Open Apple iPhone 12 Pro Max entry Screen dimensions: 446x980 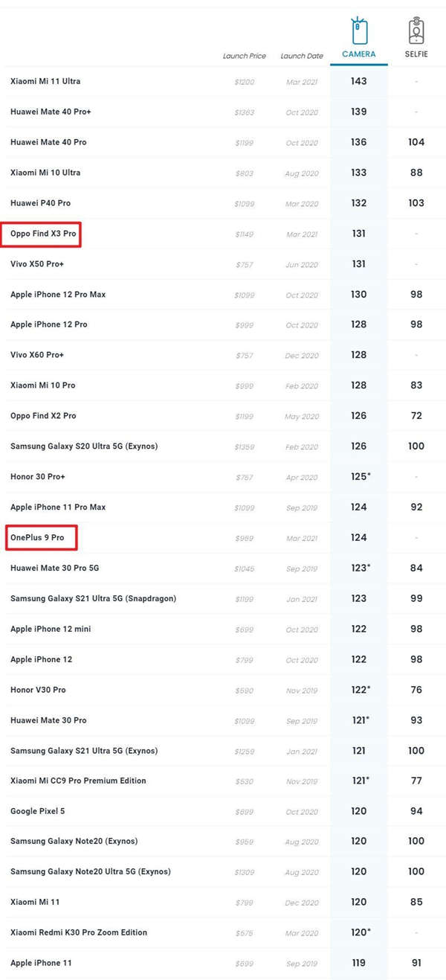[x=58, y=295]
